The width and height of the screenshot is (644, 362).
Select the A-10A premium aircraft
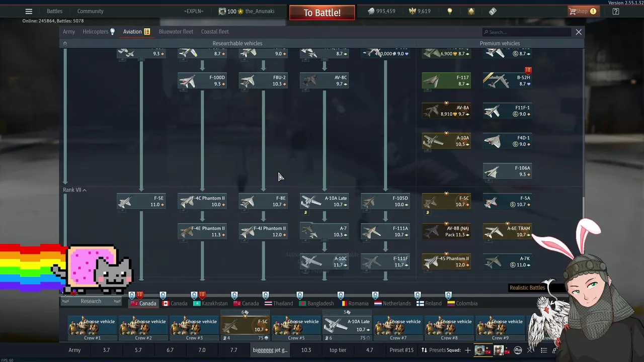coord(446,141)
